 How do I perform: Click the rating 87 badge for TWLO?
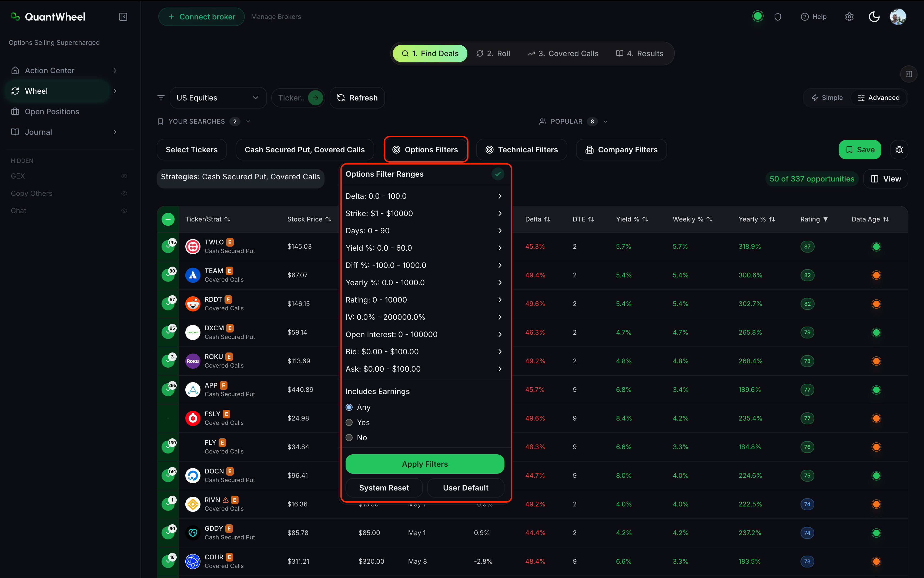(807, 247)
